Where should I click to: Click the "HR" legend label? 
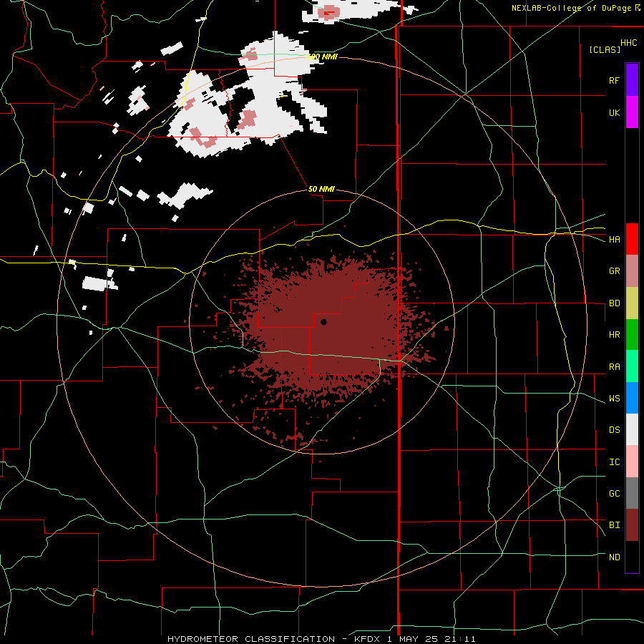point(614,335)
